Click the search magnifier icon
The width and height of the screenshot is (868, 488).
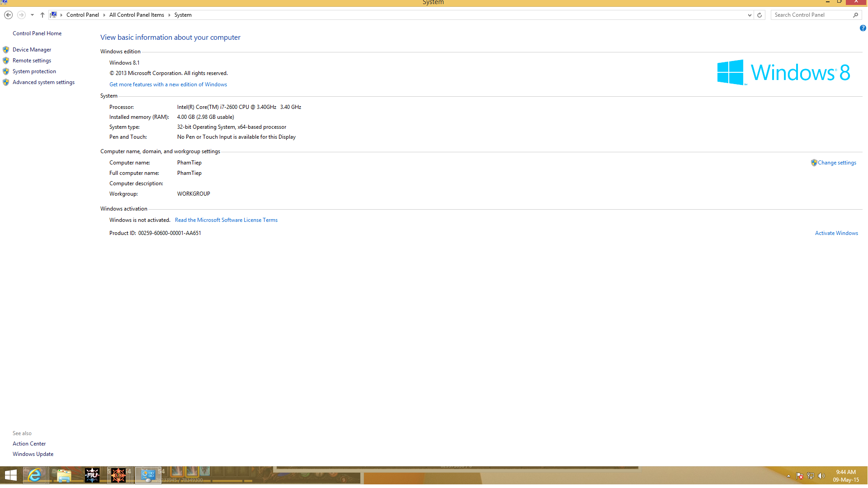point(856,15)
